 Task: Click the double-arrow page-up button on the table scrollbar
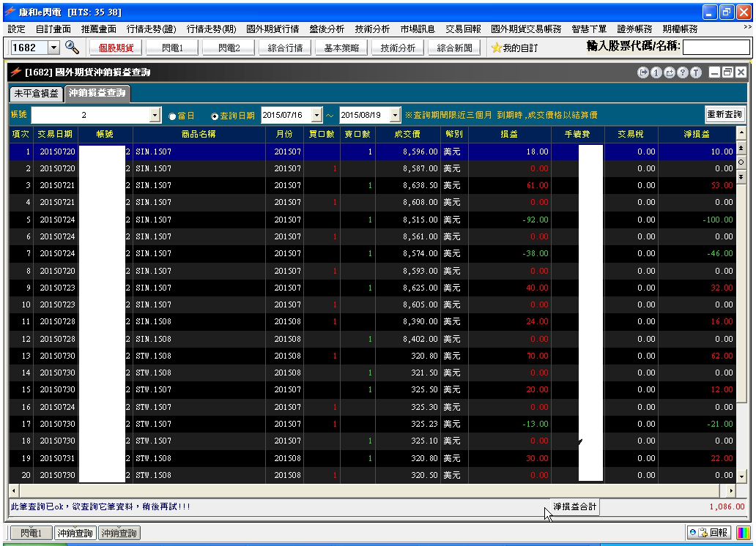pyautogui.click(x=741, y=147)
